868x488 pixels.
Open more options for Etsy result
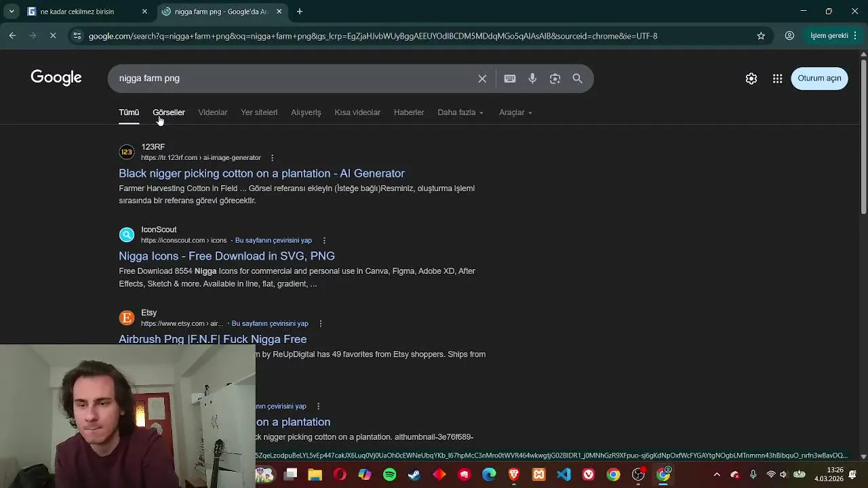[320, 324]
